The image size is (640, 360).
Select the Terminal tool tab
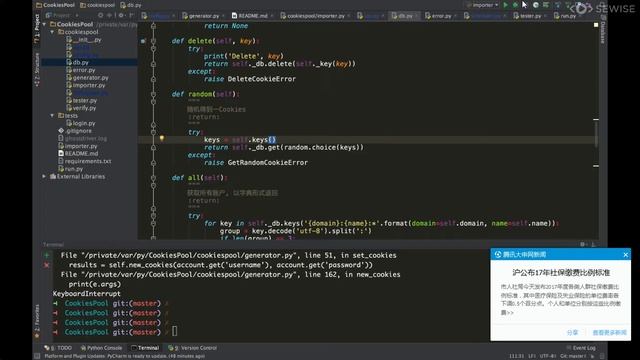145,348
